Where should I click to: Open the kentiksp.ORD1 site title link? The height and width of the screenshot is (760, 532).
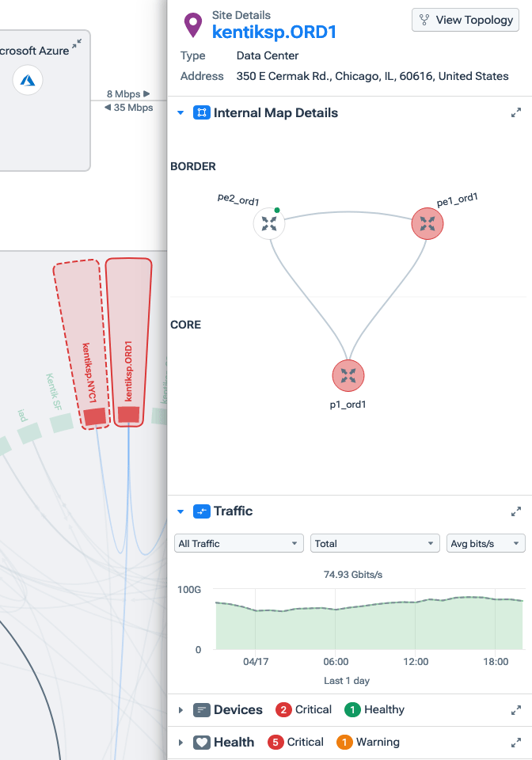click(275, 32)
